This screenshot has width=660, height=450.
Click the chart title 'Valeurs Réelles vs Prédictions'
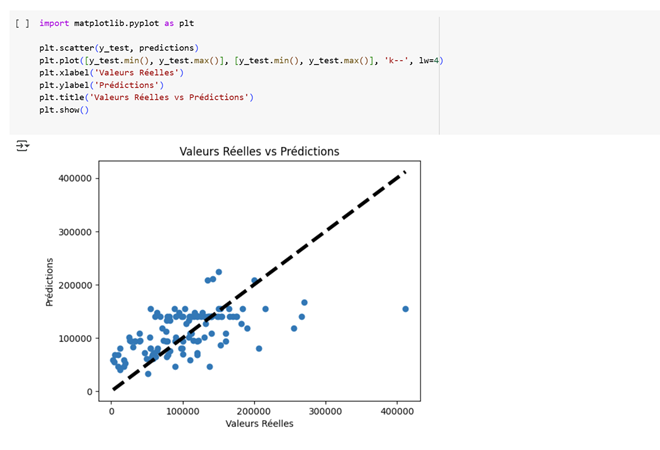point(259,152)
